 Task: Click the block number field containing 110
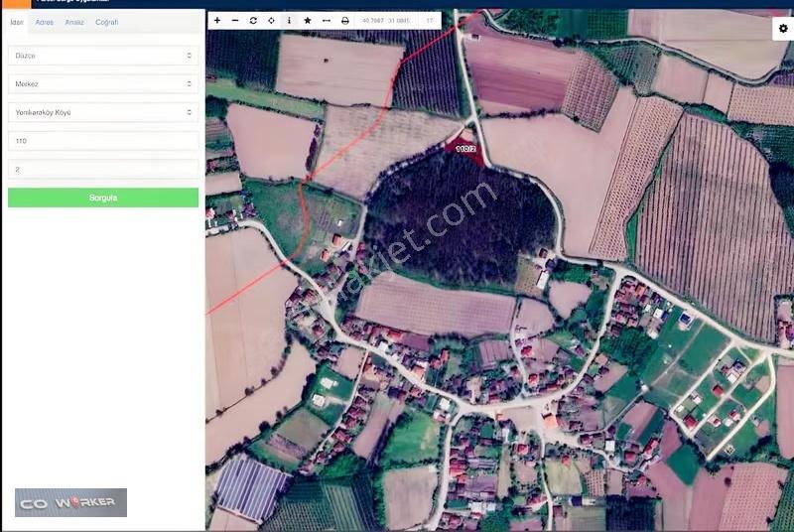(x=103, y=141)
